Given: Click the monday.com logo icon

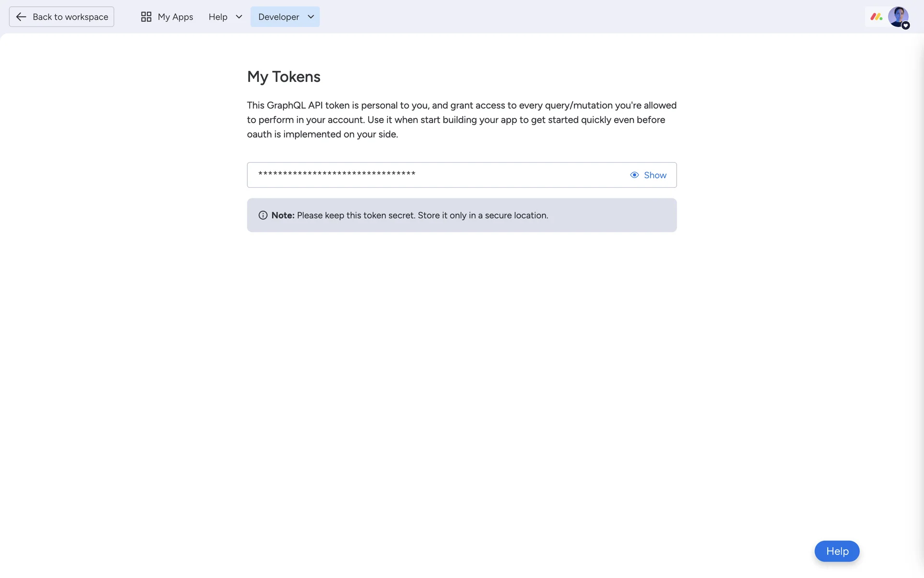Looking at the screenshot, I should pyautogui.click(x=876, y=17).
